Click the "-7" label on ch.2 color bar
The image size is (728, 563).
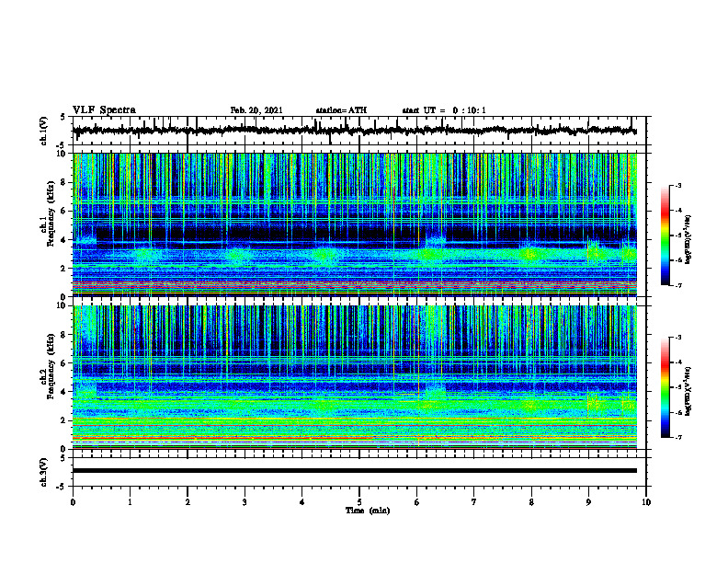(x=677, y=438)
